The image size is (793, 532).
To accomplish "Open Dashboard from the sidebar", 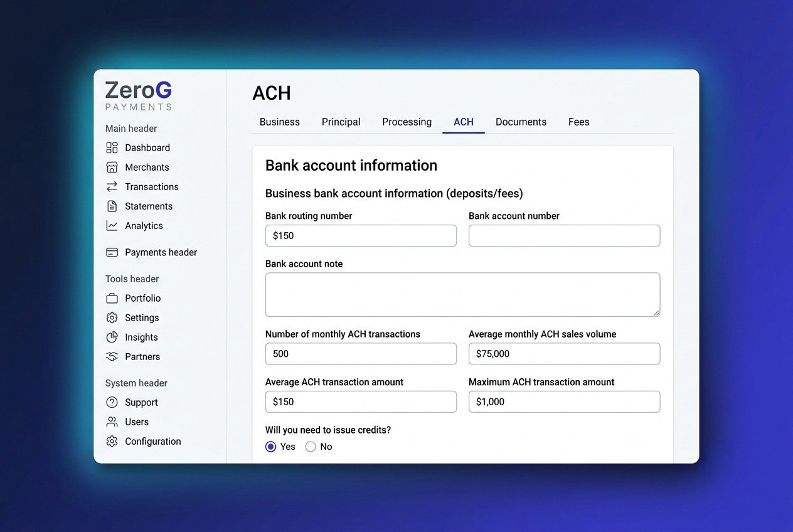I will click(x=147, y=147).
